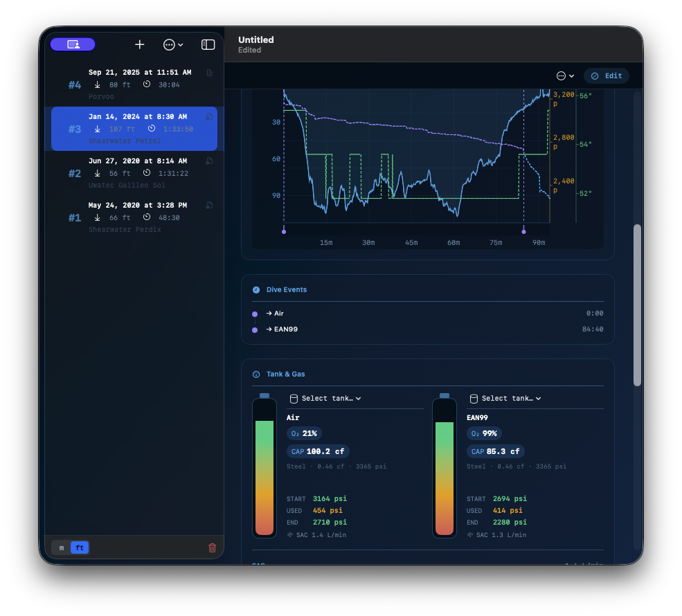Screen dimensions: 682x616
Task: Click the purple diver card icon
Action: tap(73, 44)
